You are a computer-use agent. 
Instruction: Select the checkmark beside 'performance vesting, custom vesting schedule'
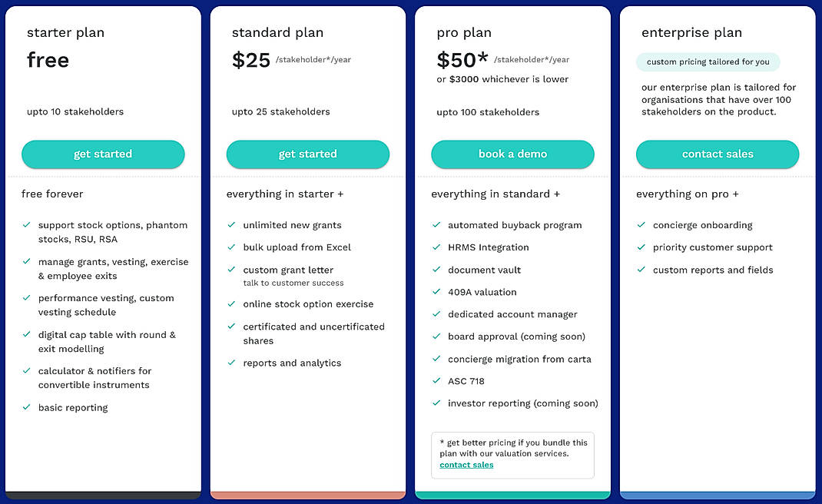(25, 298)
